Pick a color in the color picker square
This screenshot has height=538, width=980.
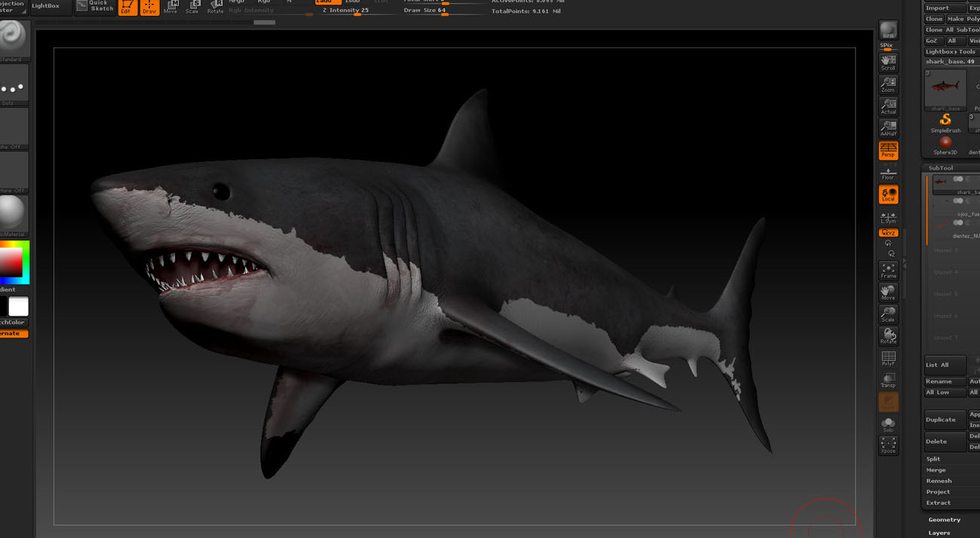click(x=11, y=262)
